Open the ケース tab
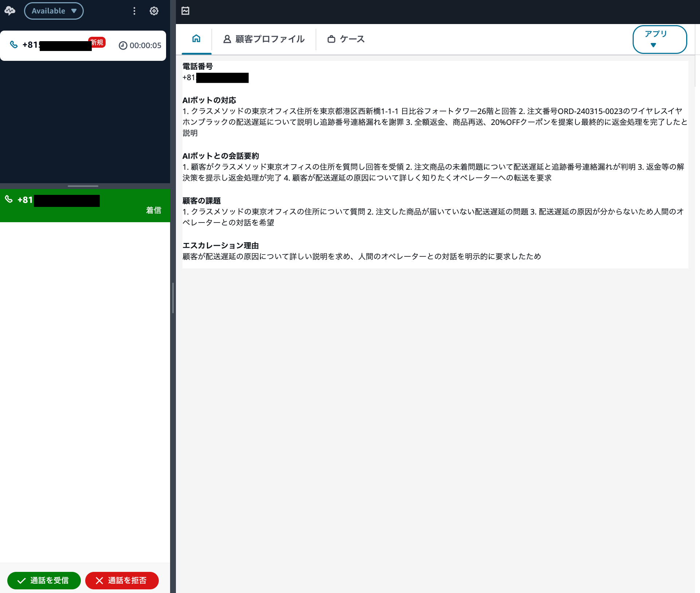 point(351,39)
